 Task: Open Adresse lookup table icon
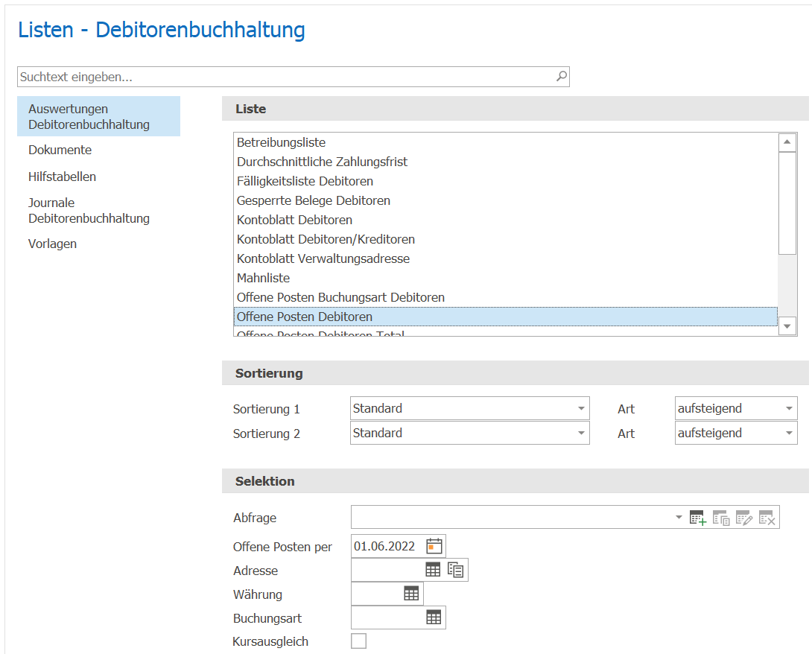coord(433,570)
